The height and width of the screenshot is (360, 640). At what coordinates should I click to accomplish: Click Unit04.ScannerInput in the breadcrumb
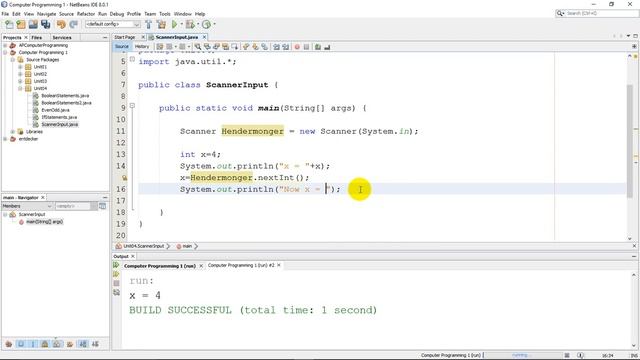[143, 247]
